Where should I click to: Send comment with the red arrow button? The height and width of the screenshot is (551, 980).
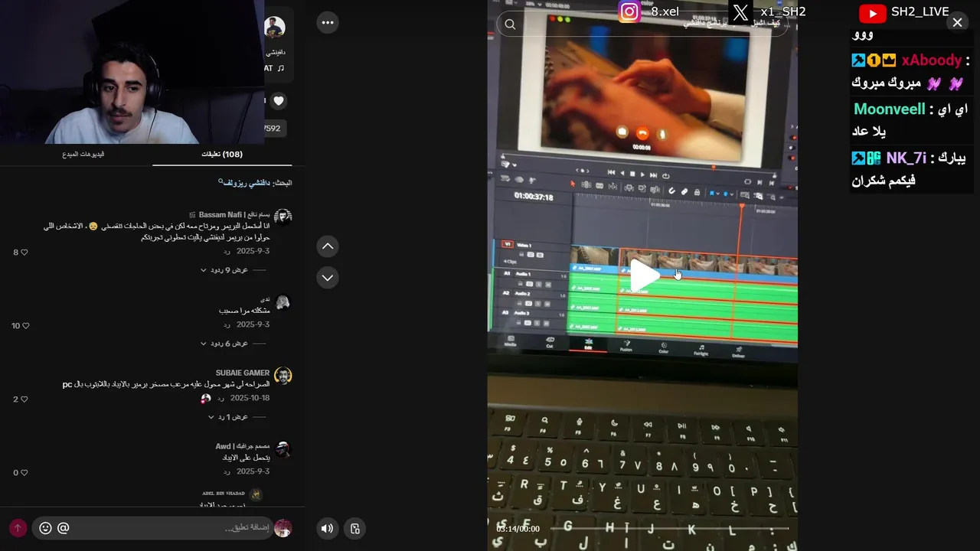click(18, 528)
